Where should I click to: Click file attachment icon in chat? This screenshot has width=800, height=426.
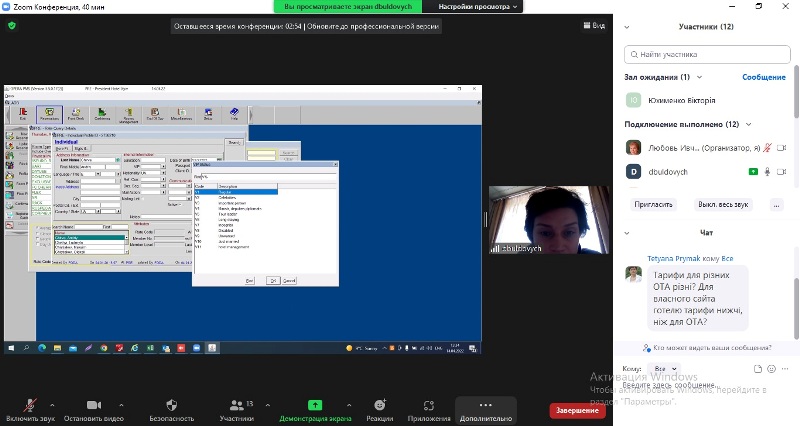758,368
